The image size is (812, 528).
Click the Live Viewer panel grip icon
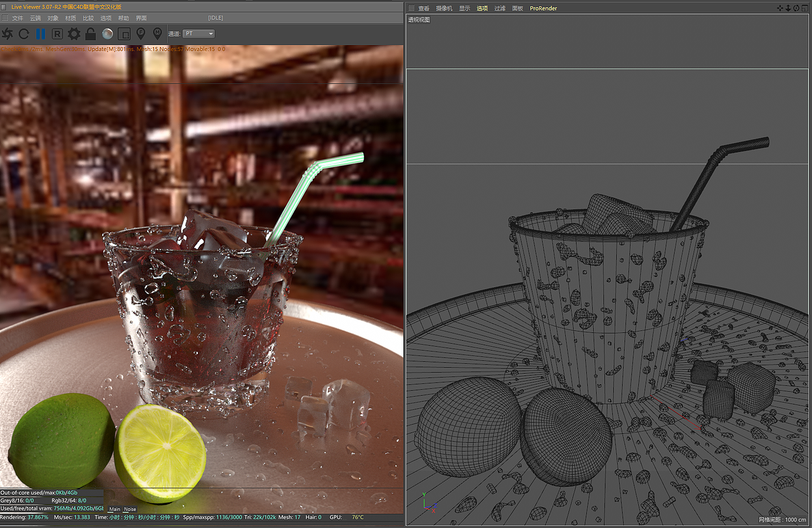pos(4,18)
